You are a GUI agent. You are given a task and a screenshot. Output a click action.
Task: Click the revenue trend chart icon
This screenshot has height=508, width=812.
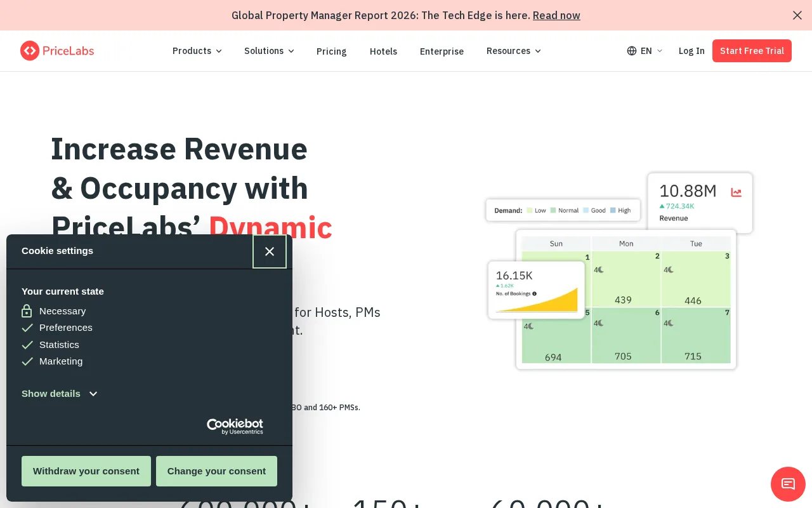coord(736,192)
